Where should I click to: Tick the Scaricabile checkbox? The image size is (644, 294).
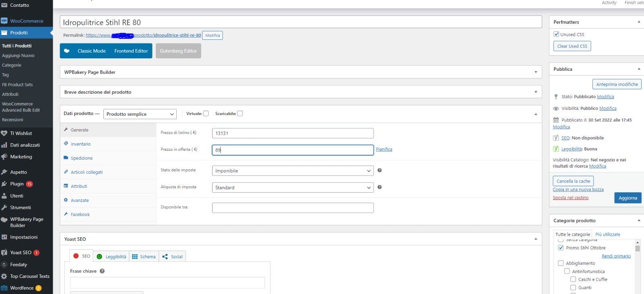[x=240, y=113]
